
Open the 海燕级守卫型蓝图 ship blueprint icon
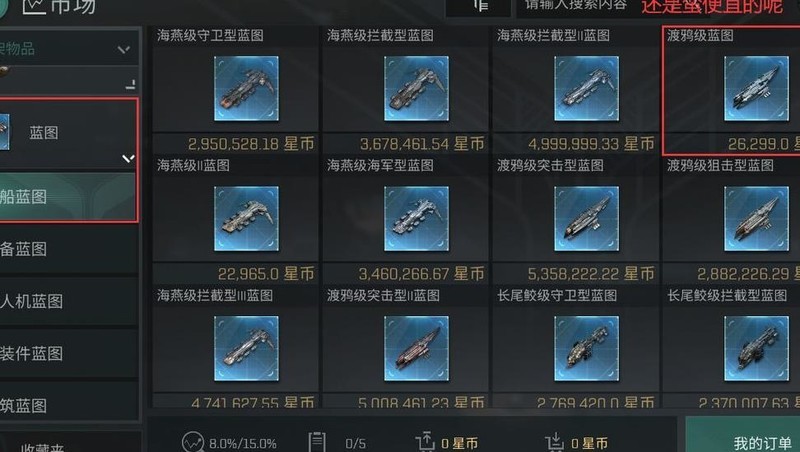[x=246, y=89]
